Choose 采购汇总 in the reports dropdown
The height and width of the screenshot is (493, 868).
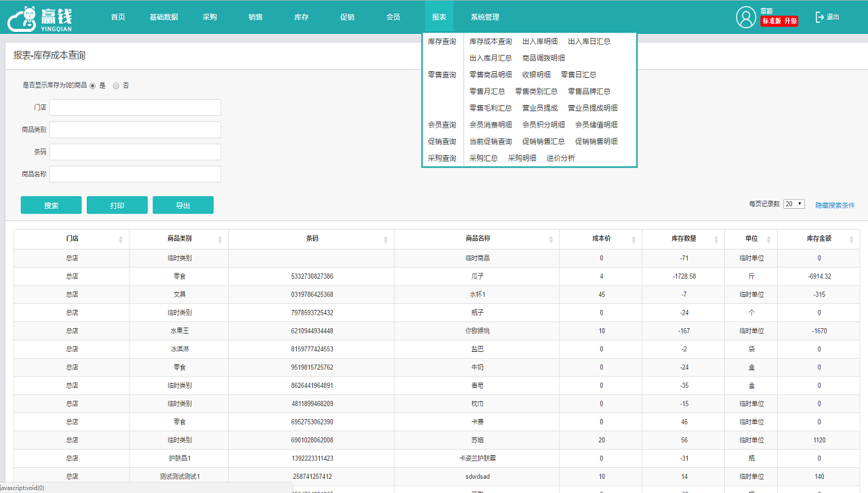(x=484, y=158)
